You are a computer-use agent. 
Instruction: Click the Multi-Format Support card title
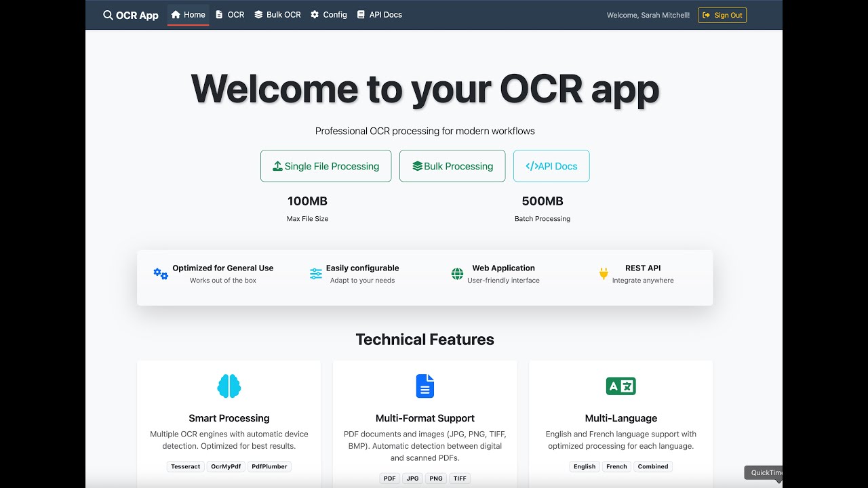pos(425,418)
